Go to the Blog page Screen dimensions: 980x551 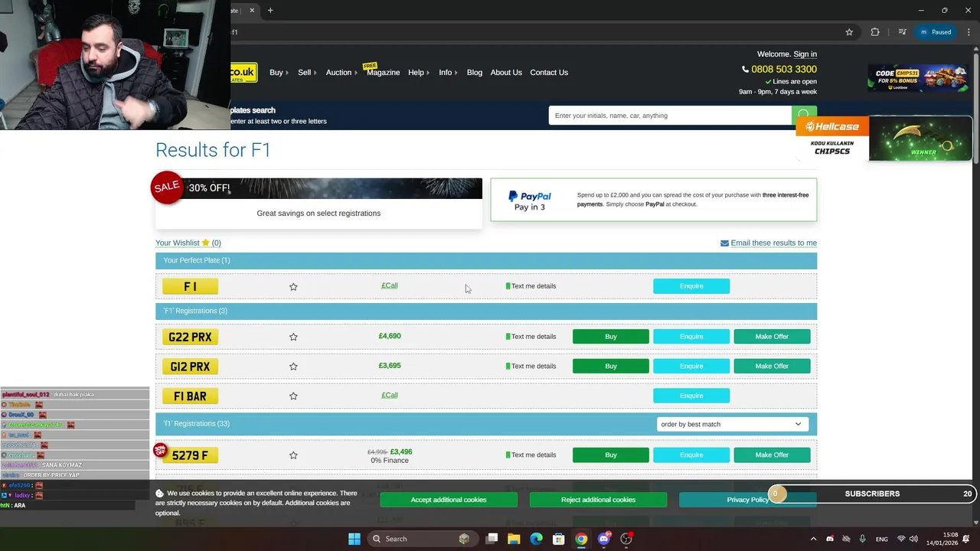pos(475,73)
